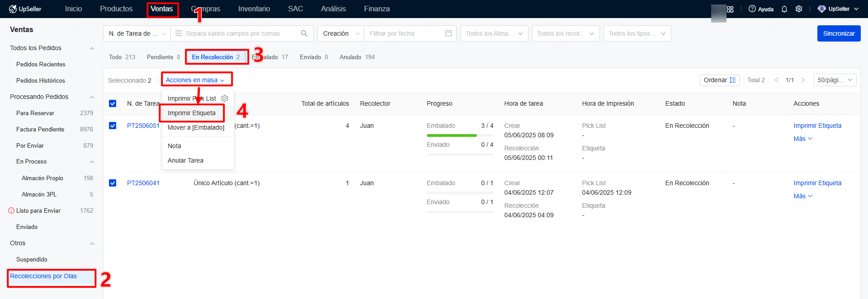Click the search magnifier icon

(304, 33)
